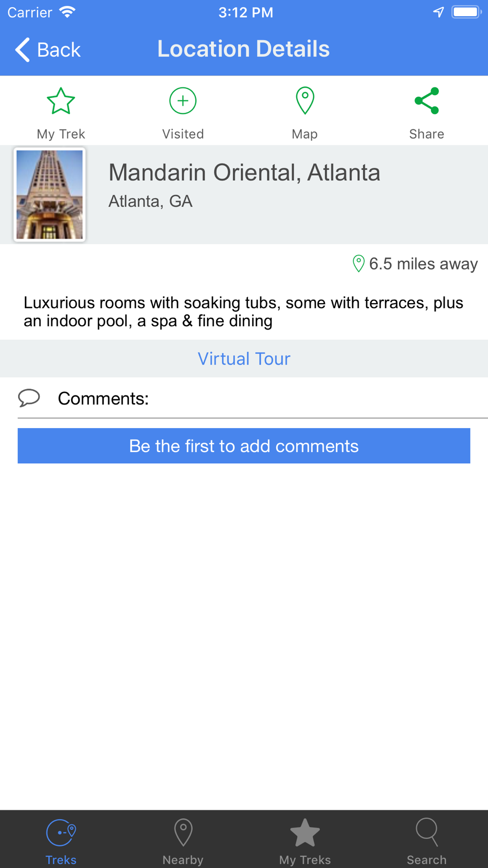Tap the green pin beside miles away
488x868 pixels.
point(359,264)
